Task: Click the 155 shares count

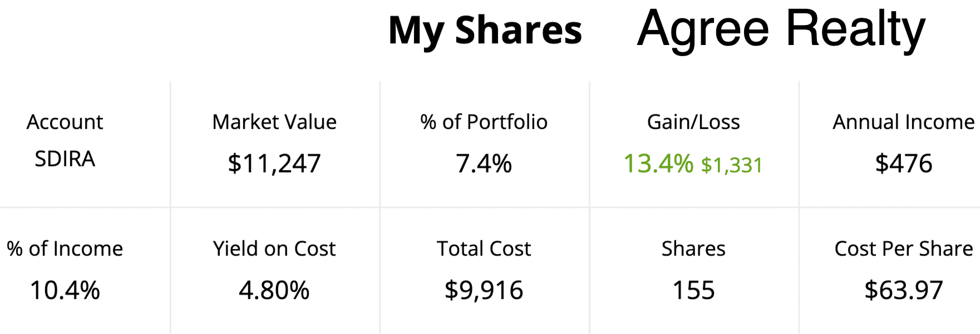Action: coord(693,290)
